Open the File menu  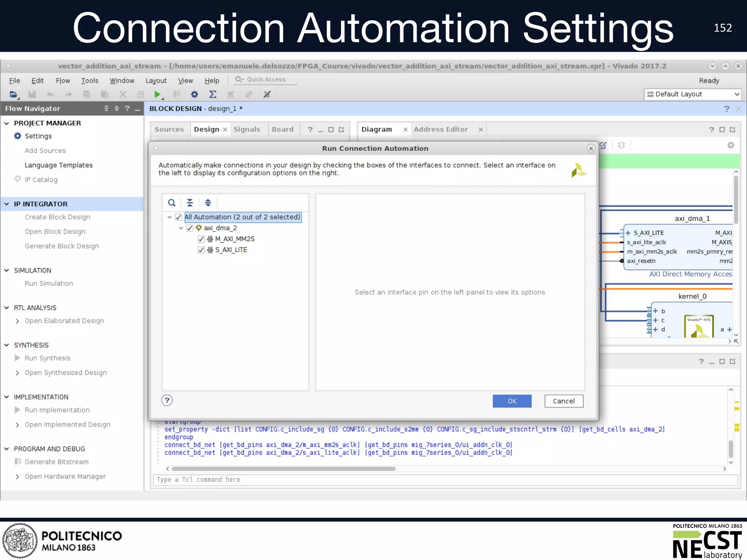click(15, 81)
